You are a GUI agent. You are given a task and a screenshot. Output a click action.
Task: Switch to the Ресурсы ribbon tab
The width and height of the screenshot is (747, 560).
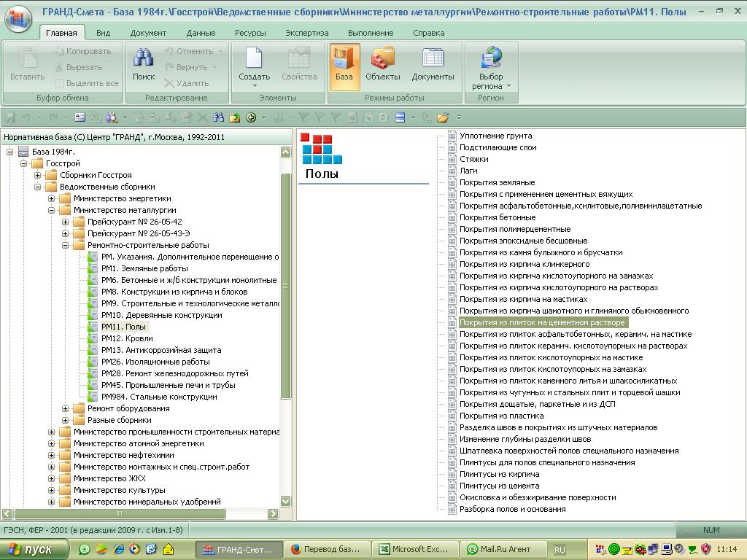250,33
